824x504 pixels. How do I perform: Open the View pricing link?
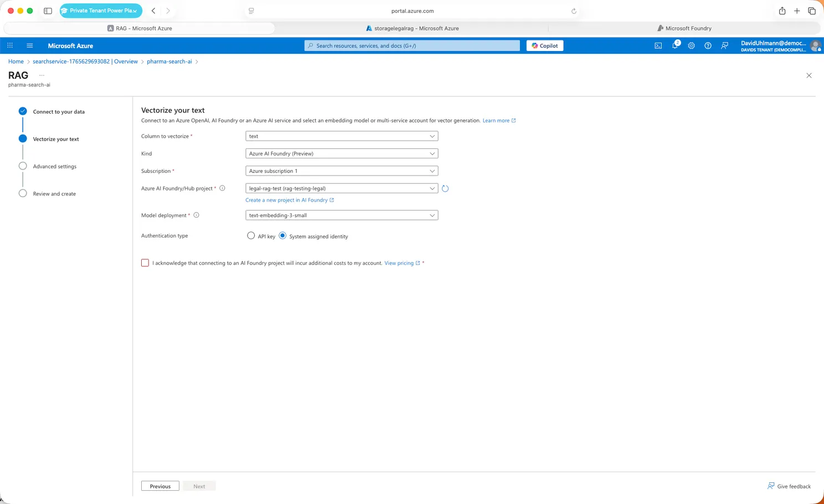(x=402, y=263)
